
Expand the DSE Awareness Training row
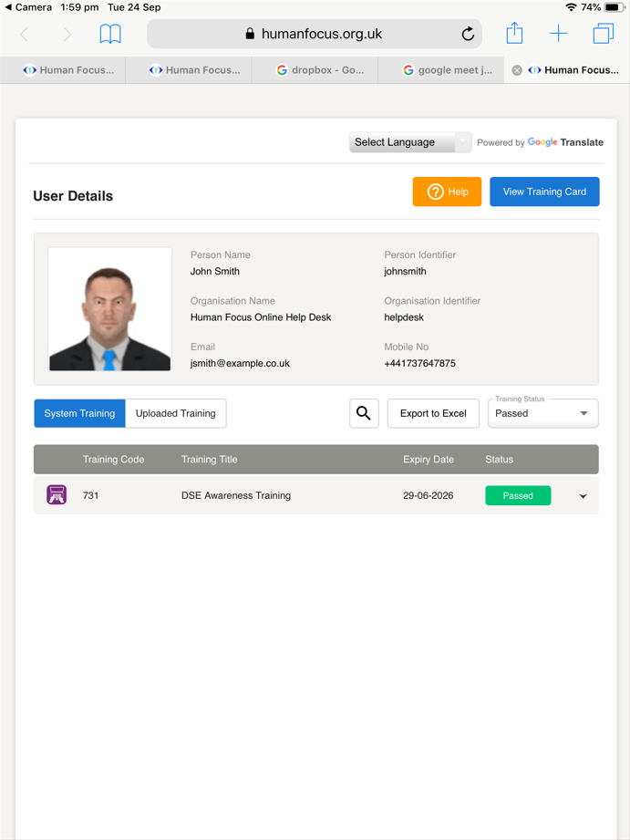click(x=583, y=496)
